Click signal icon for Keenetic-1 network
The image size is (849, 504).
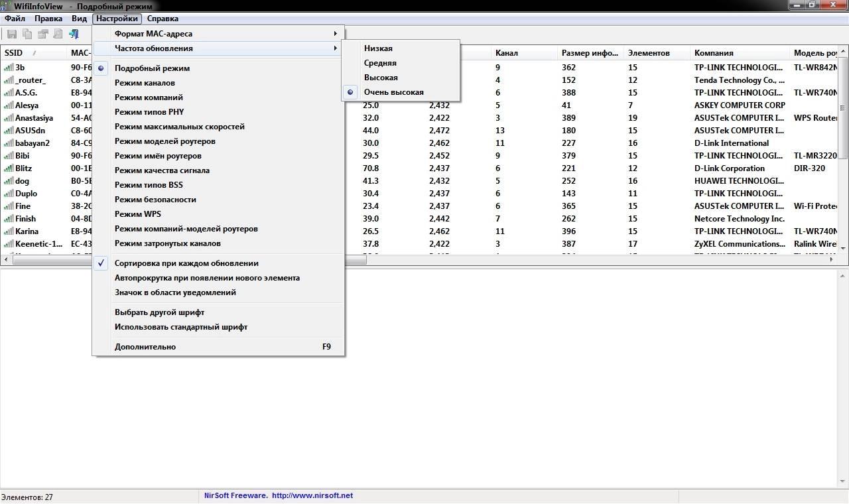tap(8, 244)
